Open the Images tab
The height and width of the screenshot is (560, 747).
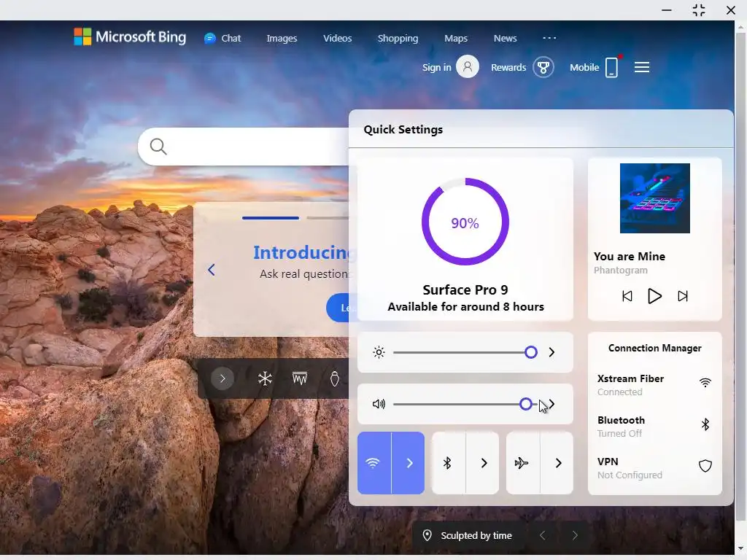[x=282, y=38]
